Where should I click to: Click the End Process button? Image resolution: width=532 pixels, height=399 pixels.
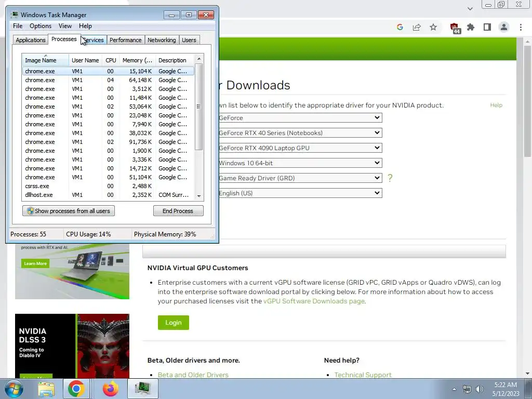pyautogui.click(x=178, y=211)
